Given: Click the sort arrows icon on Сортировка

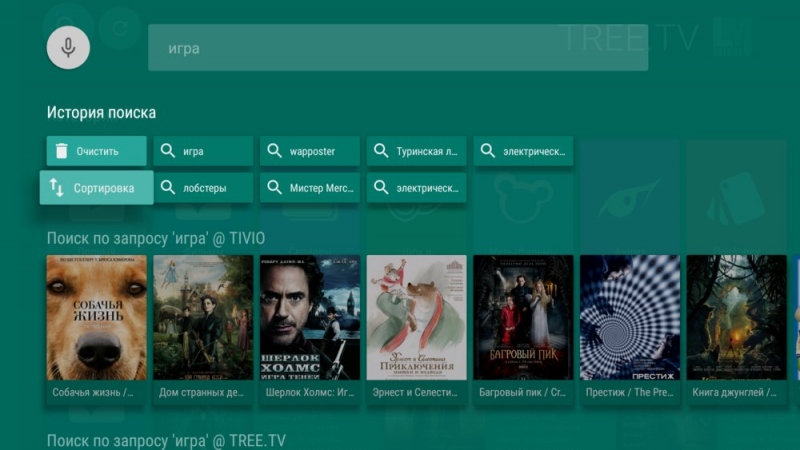Looking at the screenshot, I should pos(57,188).
